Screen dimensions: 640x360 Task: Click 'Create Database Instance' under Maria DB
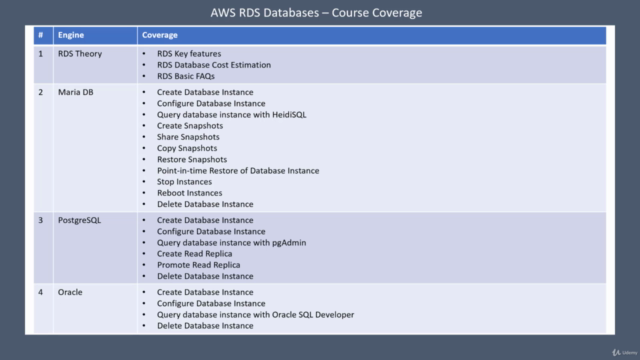(x=205, y=92)
